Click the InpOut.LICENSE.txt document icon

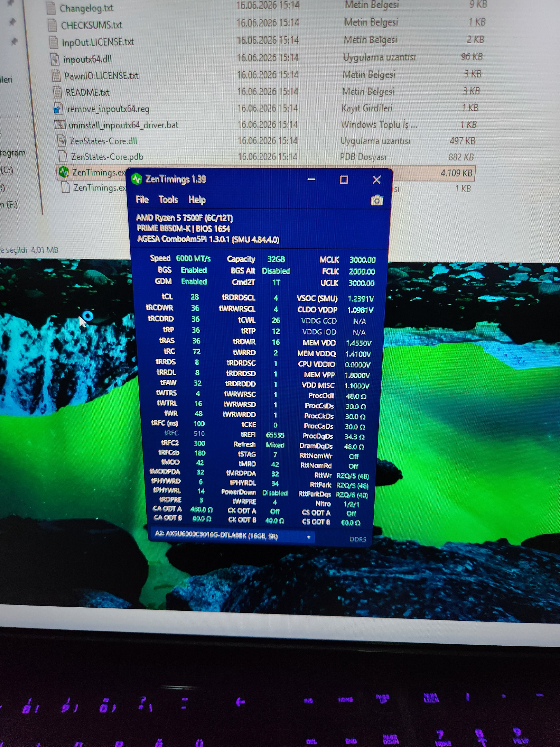click(54, 42)
